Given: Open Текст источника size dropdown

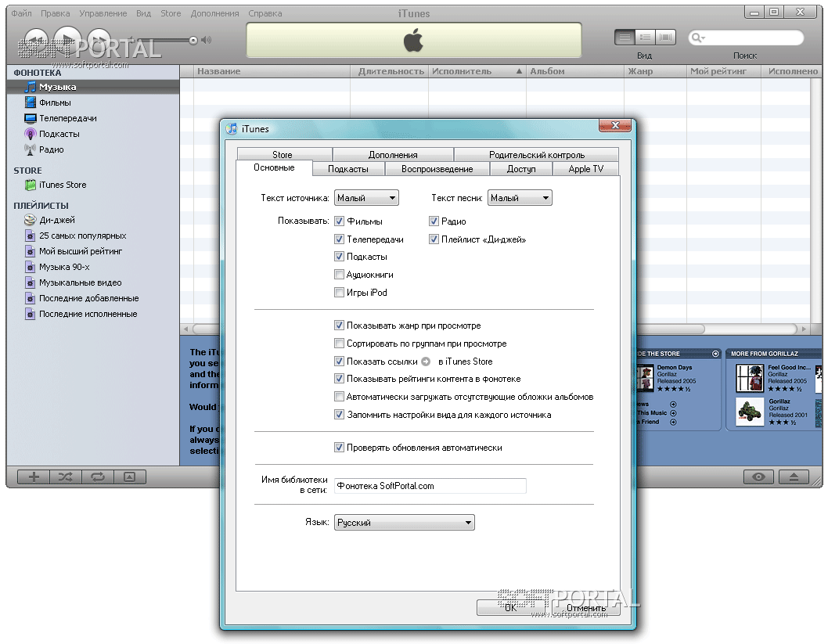Looking at the screenshot, I should 366,198.
